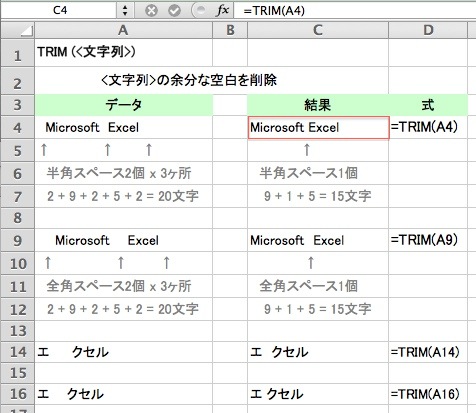This screenshot has width=476, height=413.
Task: Click cell D9 showing =TRIM(A9)
Action: tap(428, 240)
